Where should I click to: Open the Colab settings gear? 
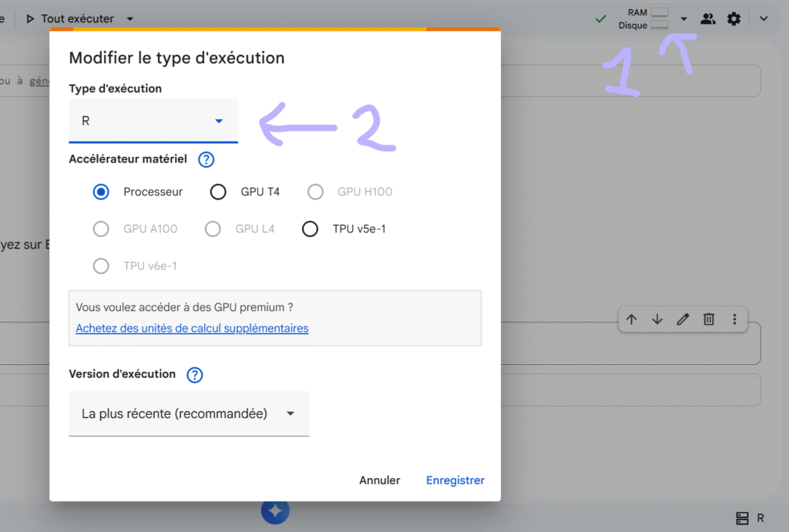coord(734,18)
